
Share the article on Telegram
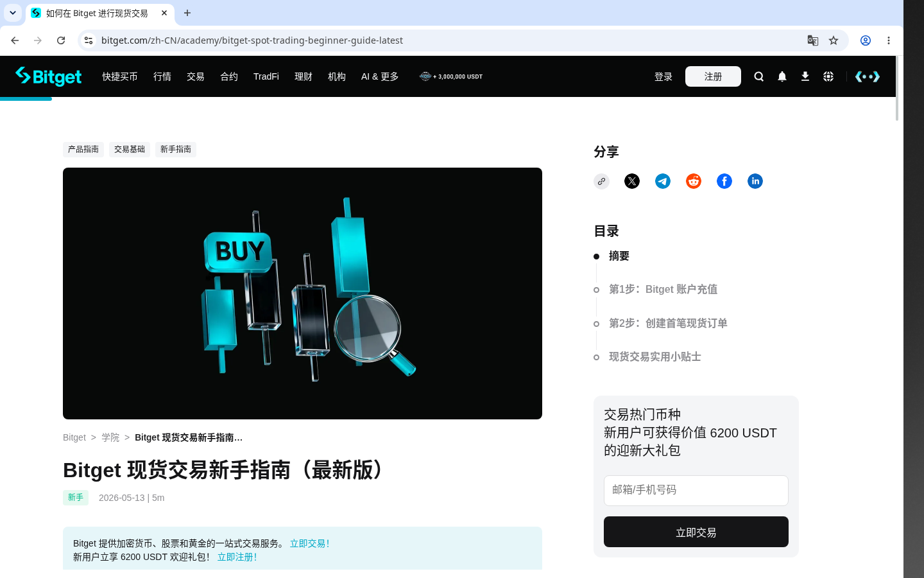[663, 181]
